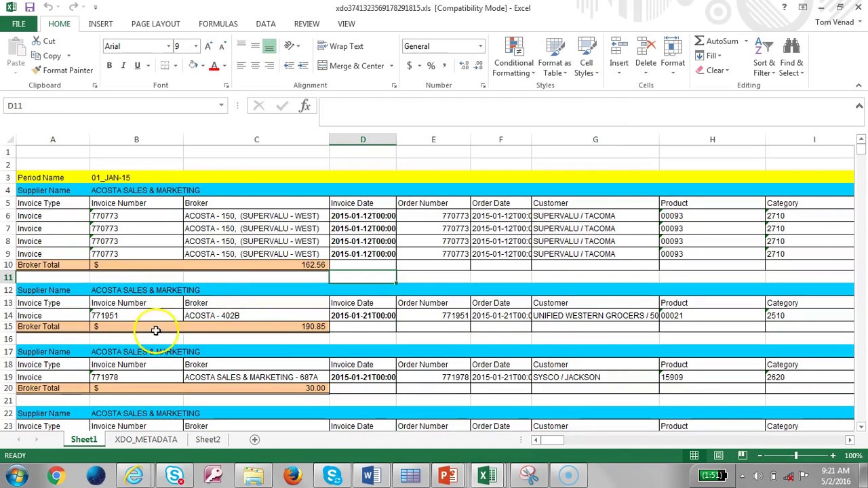Screen dimensions: 868x488
Task: Click the zoom slider in status bar
Action: click(x=795, y=455)
